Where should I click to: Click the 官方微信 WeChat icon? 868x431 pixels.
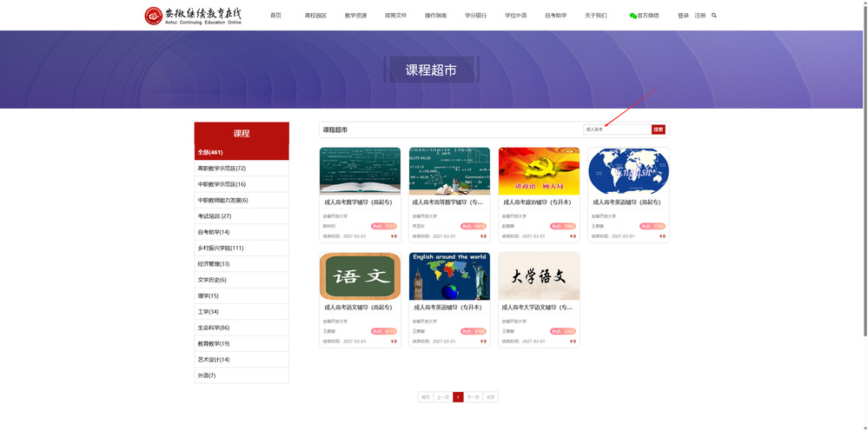(633, 16)
